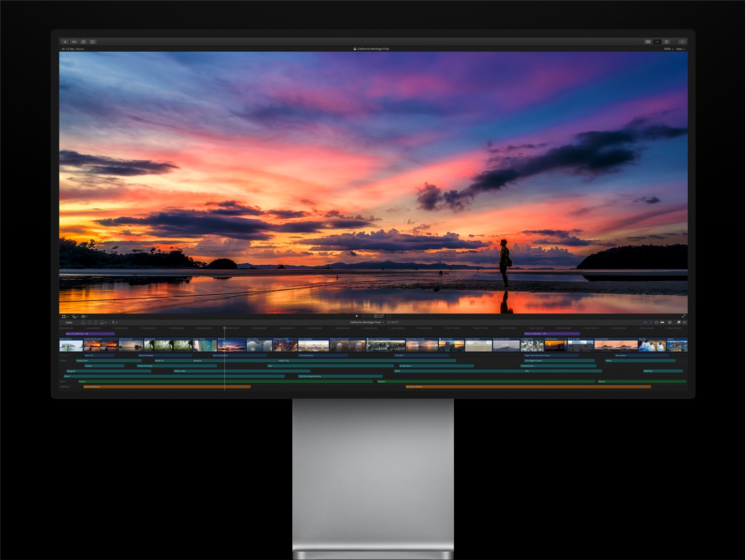Solo selected items with headphones icon
The image size is (745, 560).
657,322
